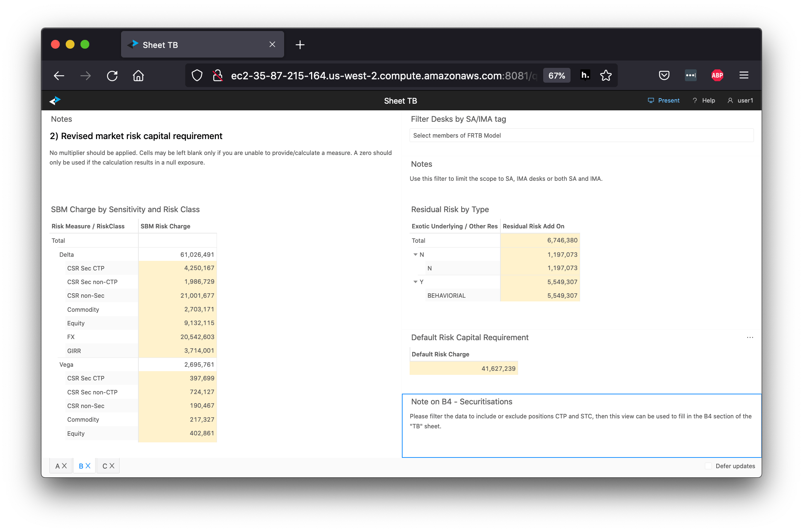
Task: Click the Default Risk Charge value 41,627,239
Action: [498, 369]
